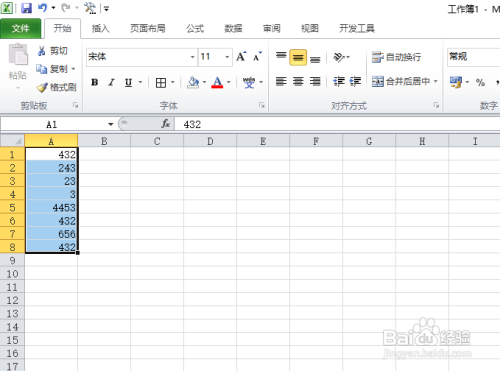Select column A header
The width and height of the screenshot is (500, 371).
point(51,141)
